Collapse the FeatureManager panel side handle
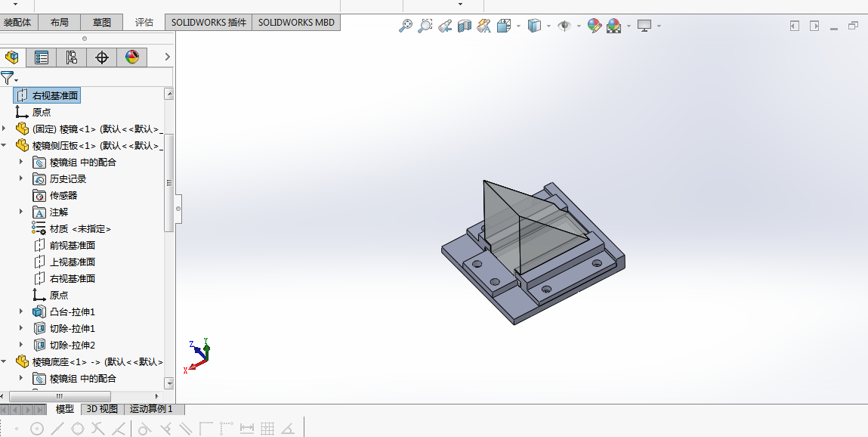 click(x=178, y=209)
